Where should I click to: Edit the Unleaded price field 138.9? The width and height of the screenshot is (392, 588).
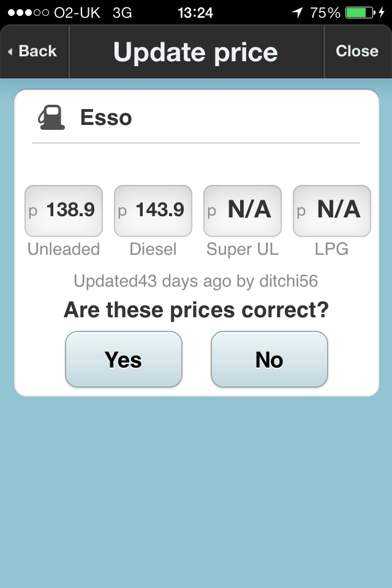(x=64, y=211)
